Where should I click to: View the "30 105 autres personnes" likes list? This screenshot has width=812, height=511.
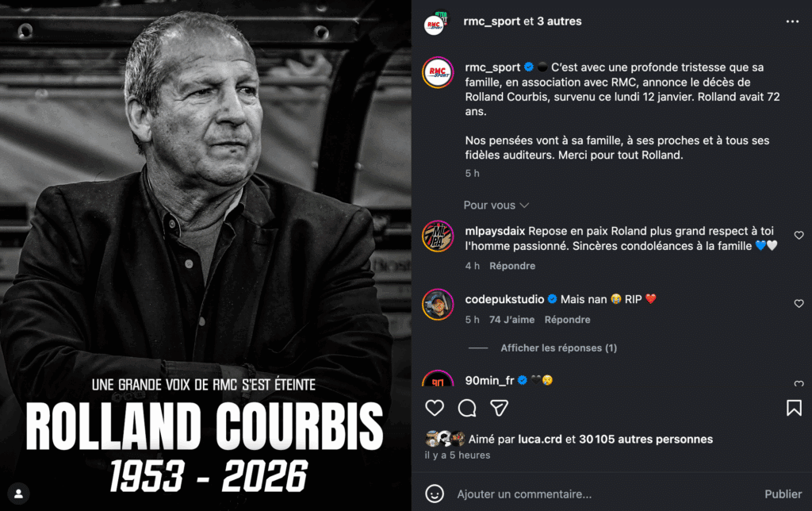coord(645,439)
